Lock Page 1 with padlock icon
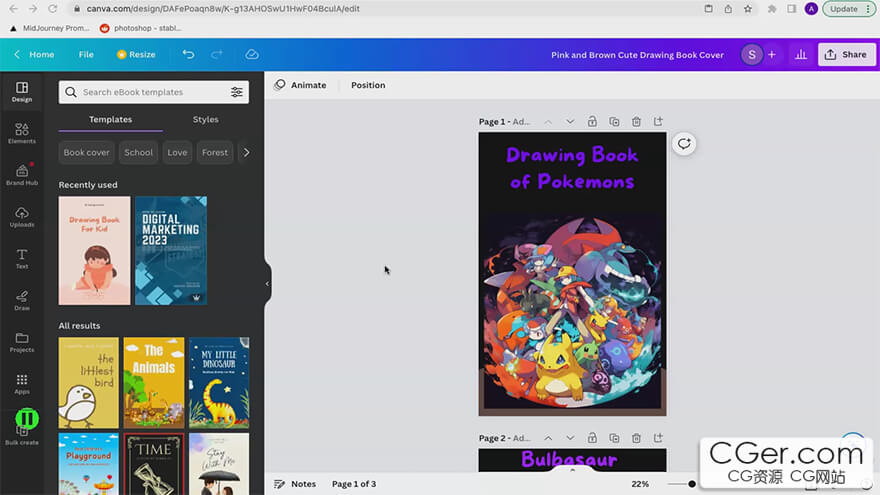Image resolution: width=880 pixels, height=495 pixels. 592,121
